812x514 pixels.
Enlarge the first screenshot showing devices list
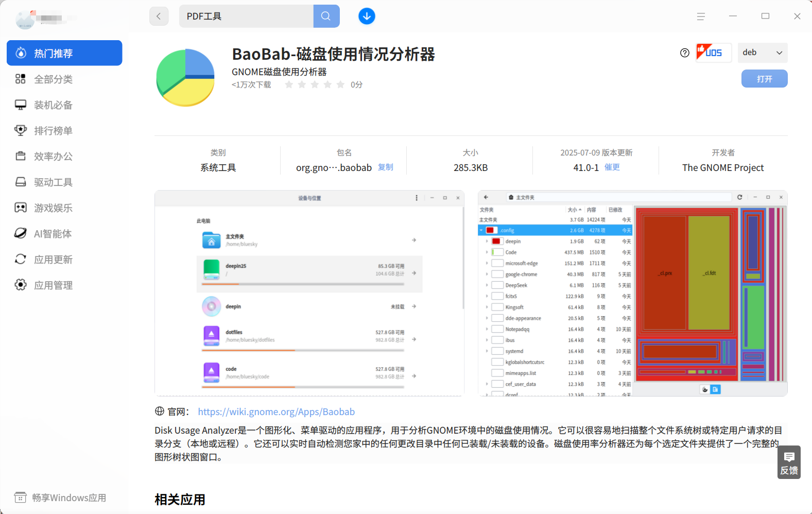pyautogui.click(x=309, y=293)
